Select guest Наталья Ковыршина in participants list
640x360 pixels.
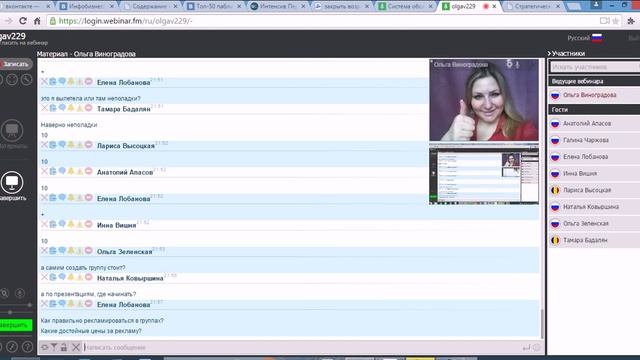tap(594, 207)
